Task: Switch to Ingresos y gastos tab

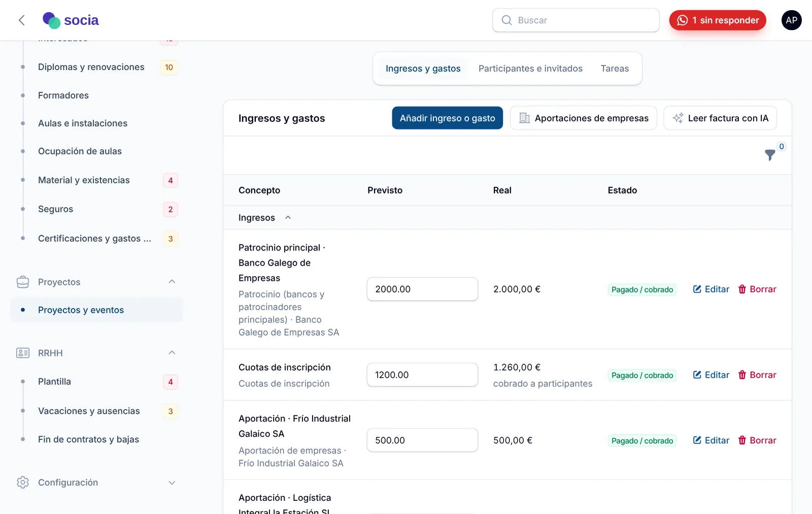Action: coord(423,69)
